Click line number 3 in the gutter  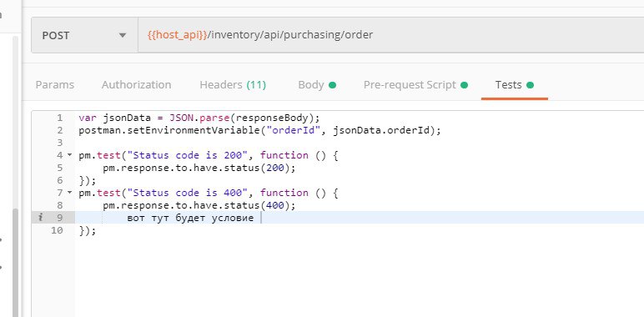pos(60,143)
